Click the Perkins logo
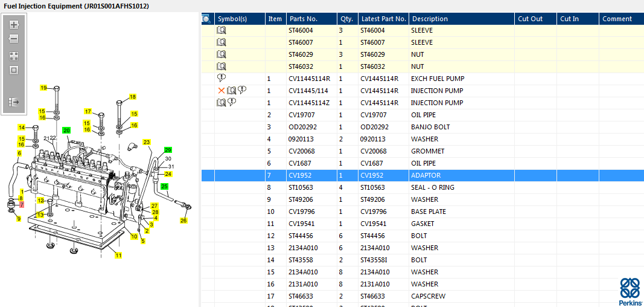Screen dimensions: 644x307 (x=631, y=291)
